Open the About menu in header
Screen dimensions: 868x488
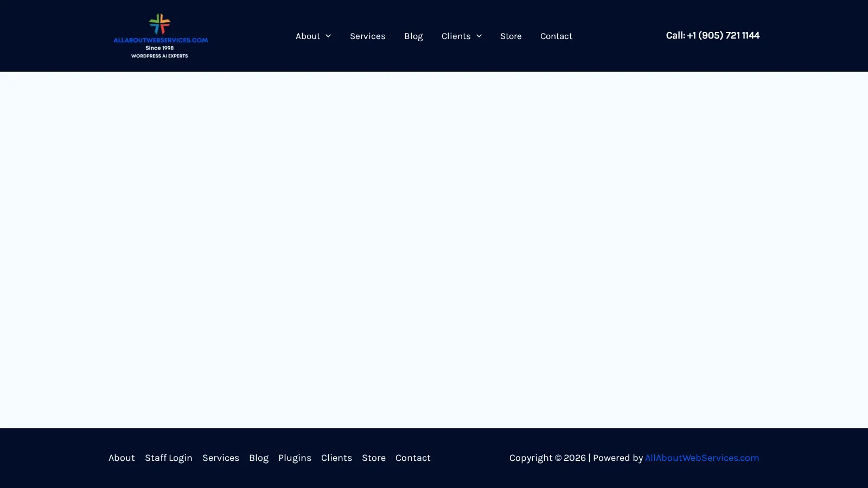[308, 36]
